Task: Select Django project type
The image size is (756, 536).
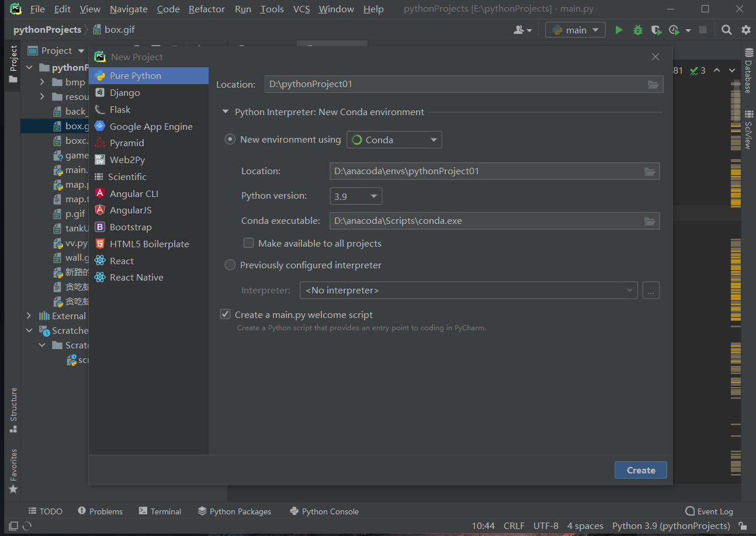Action: coord(148,92)
